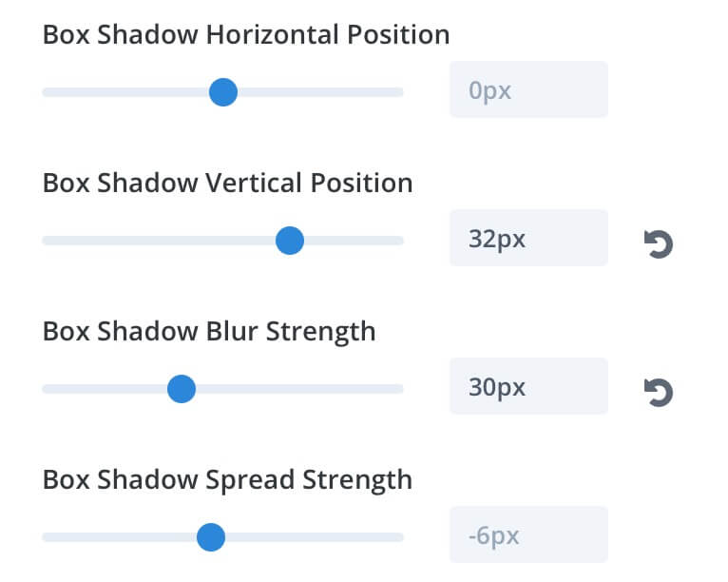Click Horizontal Position track left of handle
The width and height of the screenshot is (728, 582).
pos(125,92)
